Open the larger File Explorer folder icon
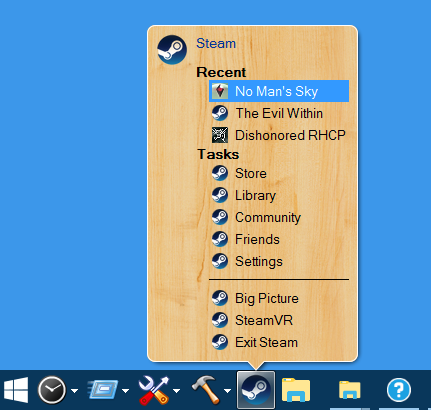 pyautogui.click(x=296, y=389)
